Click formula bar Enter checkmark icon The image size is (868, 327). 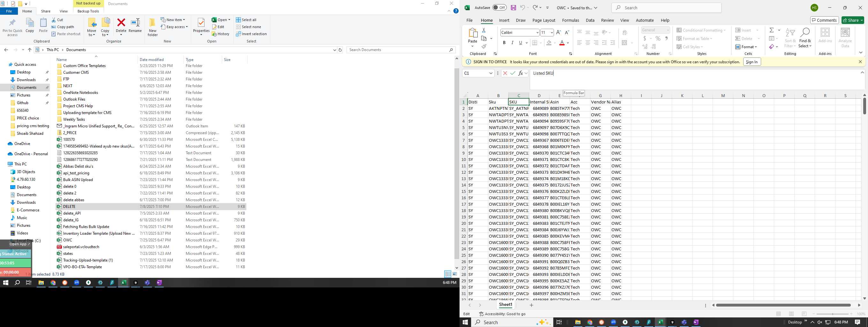(513, 73)
